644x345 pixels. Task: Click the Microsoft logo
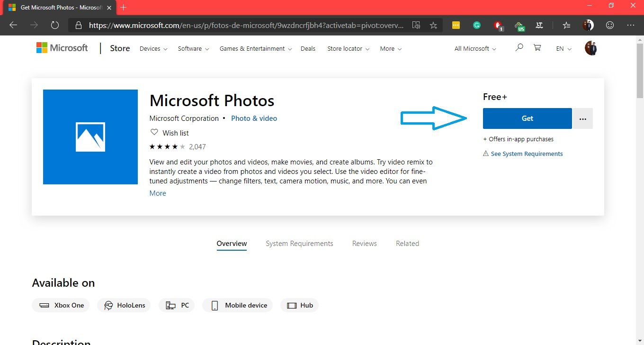tap(62, 48)
